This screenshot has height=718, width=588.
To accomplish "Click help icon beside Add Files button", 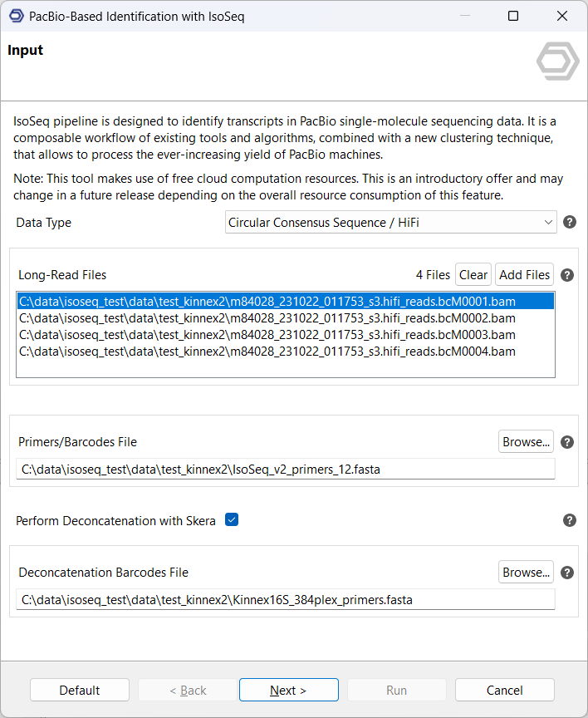I will coord(568,275).
